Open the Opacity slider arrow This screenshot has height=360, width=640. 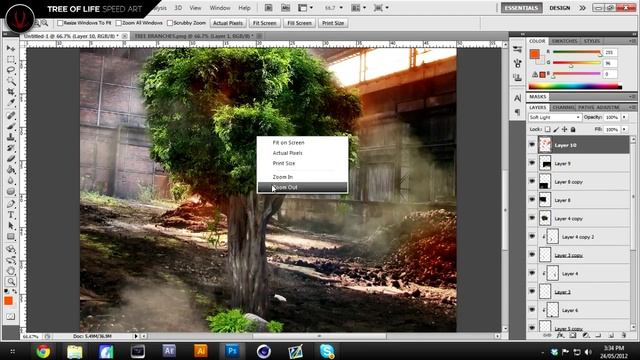(x=624, y=118)
